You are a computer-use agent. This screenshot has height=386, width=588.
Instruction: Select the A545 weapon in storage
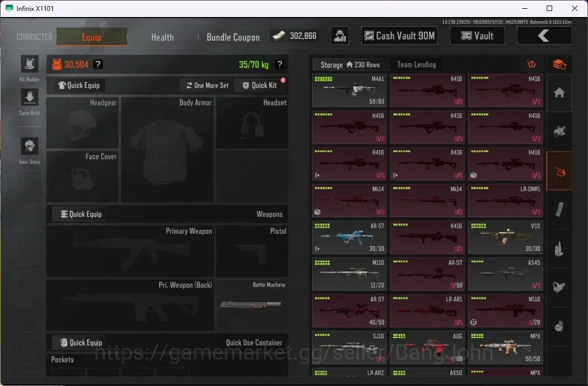coord(505,274)
